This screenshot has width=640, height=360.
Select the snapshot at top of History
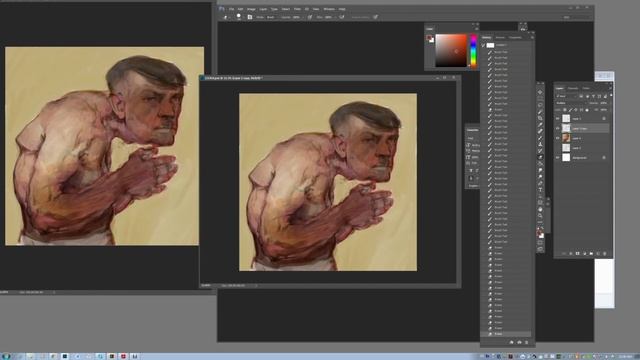[x=506, y=45]
